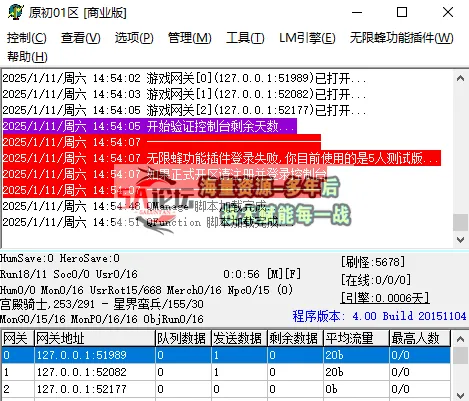Click gateway table scroll up arrow
The width and height of the screenshot is (469, 401).
[460, 339]
